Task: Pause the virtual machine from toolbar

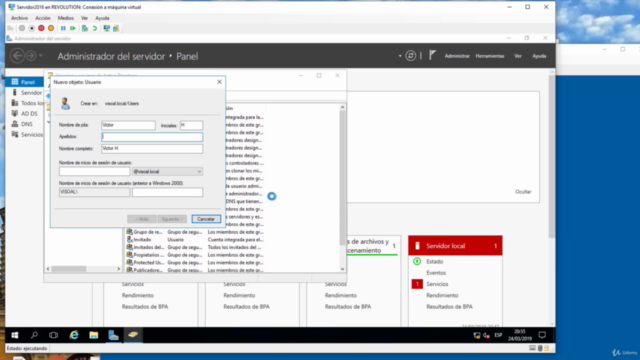Action: click(63, 28)
